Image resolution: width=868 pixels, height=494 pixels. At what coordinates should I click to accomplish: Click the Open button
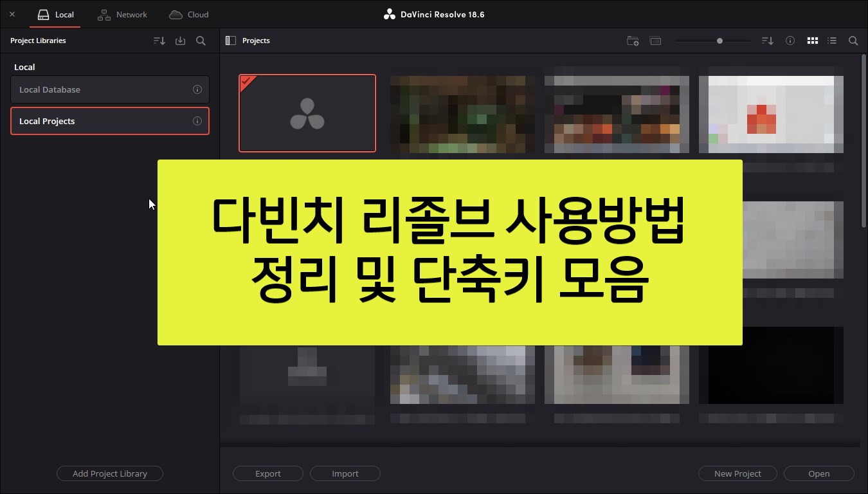point(819,473)
